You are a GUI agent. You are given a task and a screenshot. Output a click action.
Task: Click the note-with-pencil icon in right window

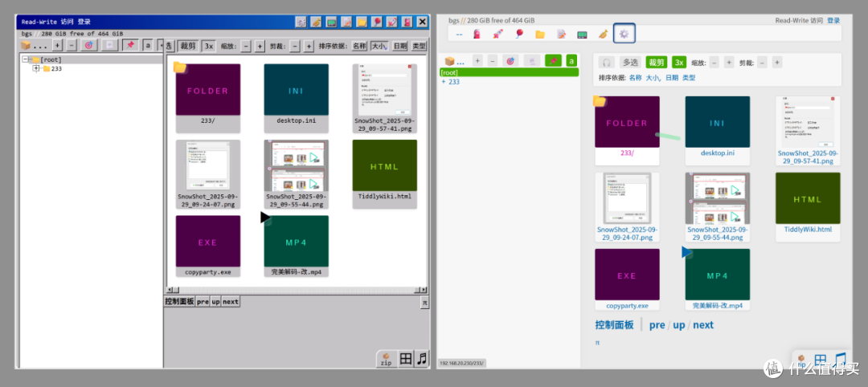tap(561, 35)
